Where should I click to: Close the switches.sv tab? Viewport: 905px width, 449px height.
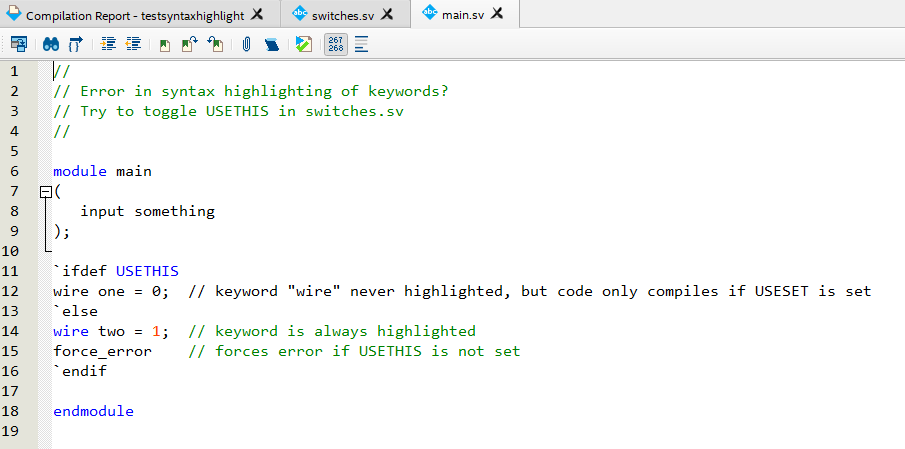coord(387,14)
